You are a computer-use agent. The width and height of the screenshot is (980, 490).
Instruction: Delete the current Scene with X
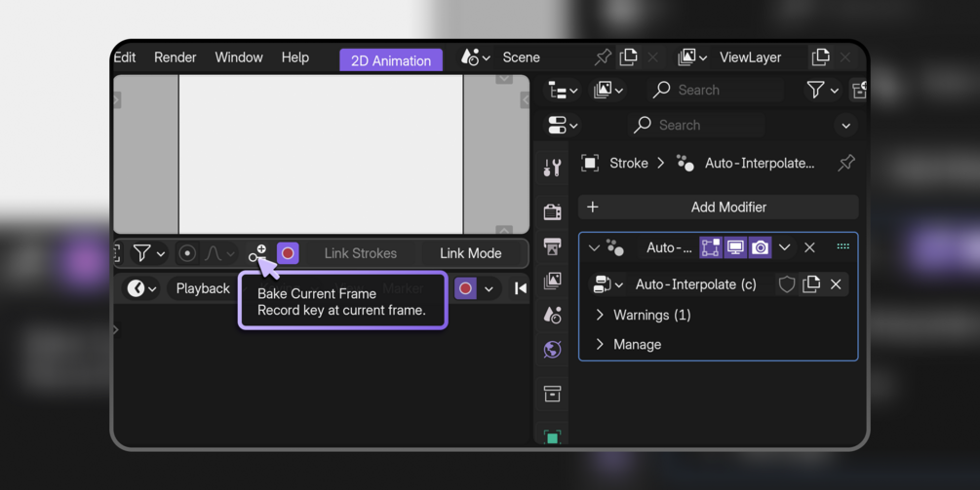(x=652, y=57)
